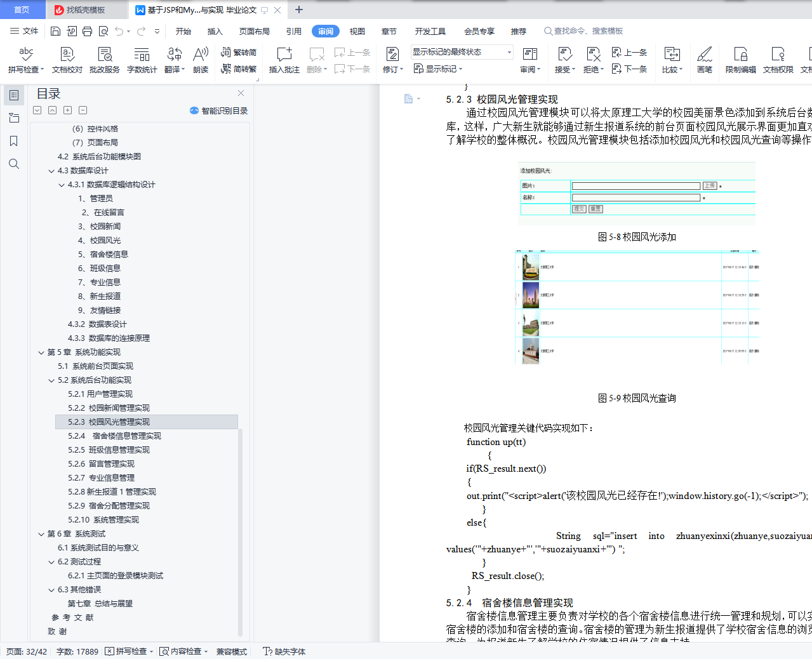812x659 pixels.
Task: Open the search panel in sidebar
Action: (x=14, y=164)
